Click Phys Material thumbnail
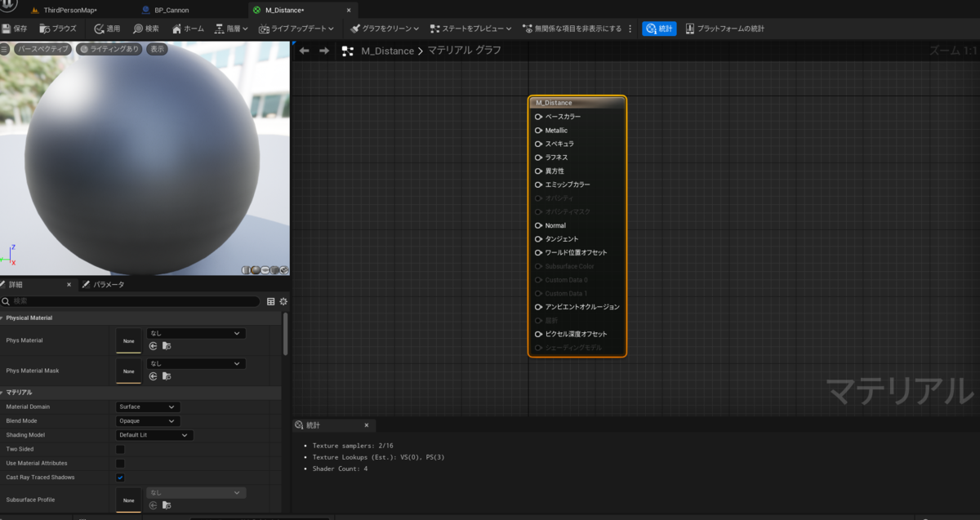 (128, 340)
